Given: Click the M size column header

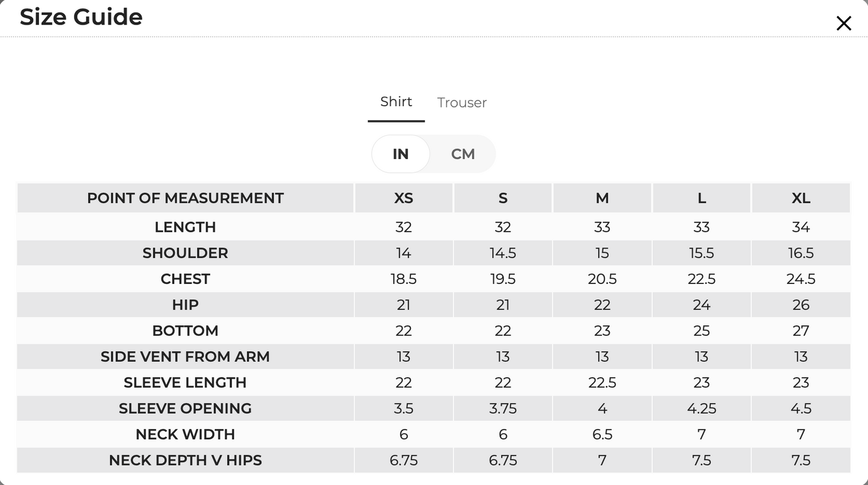Looking at the screenshot, I should click(x=602, y=198).
